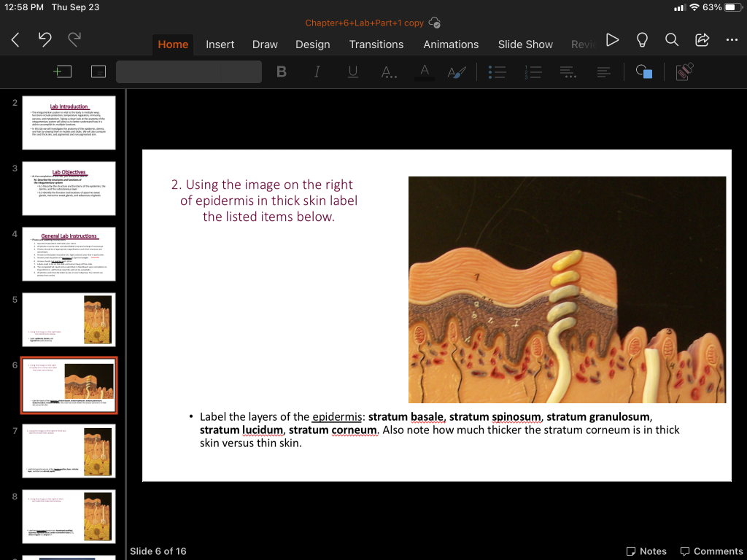Image resolution: width=747 pixels, height=560 pixels.
Task: Expand the numbered list options
Action: [x=533, y=71]
